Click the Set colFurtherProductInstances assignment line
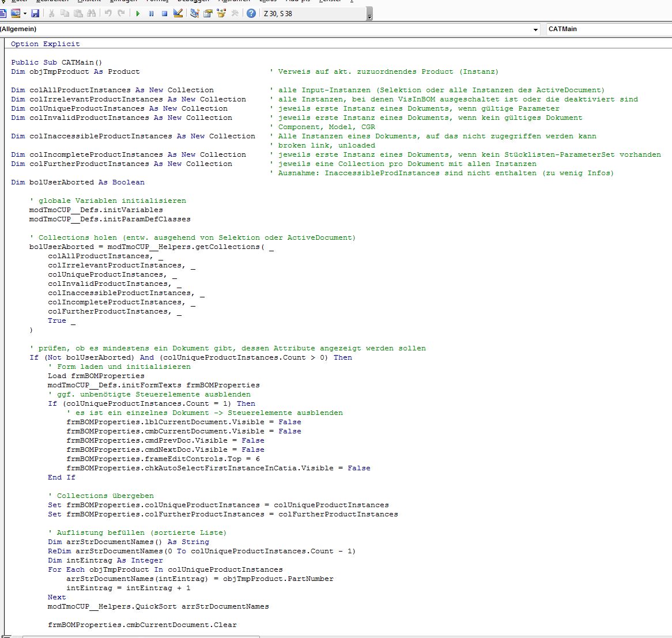 pyautogui.click(x=223, y=514)
